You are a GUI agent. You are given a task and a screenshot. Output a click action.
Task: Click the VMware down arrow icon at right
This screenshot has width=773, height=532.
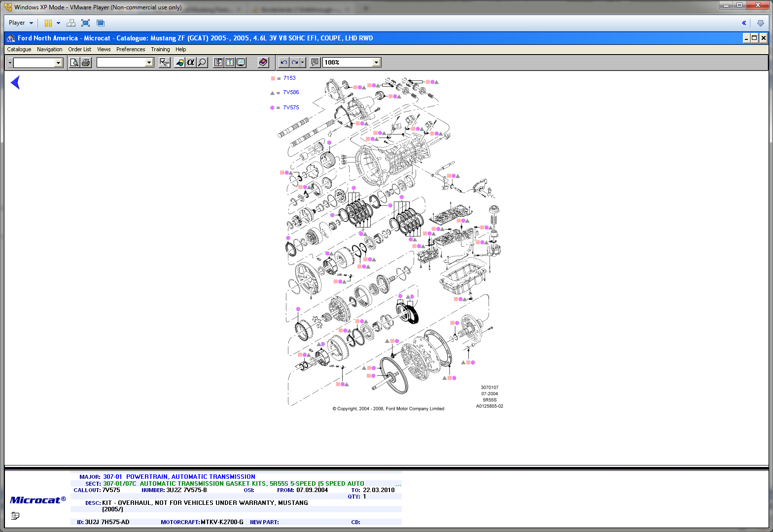(x=761, y=23)
